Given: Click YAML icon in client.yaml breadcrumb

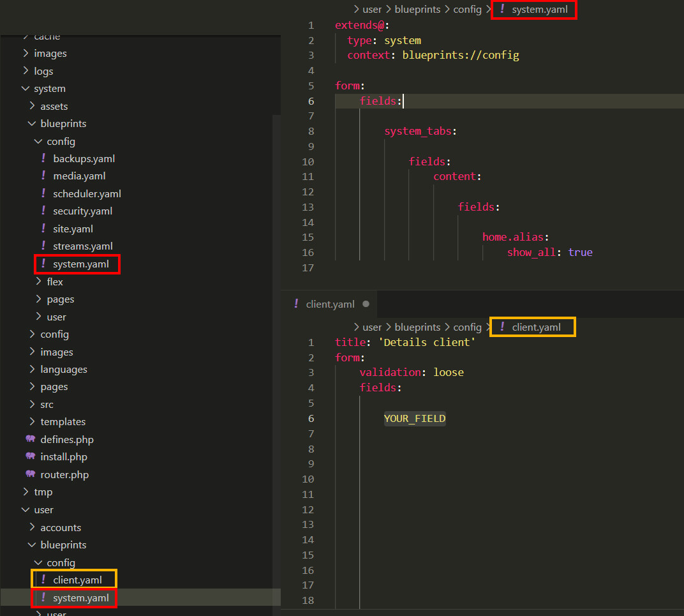Looking at the screenshot, I should pyautogui.click(x=502, y=327).
